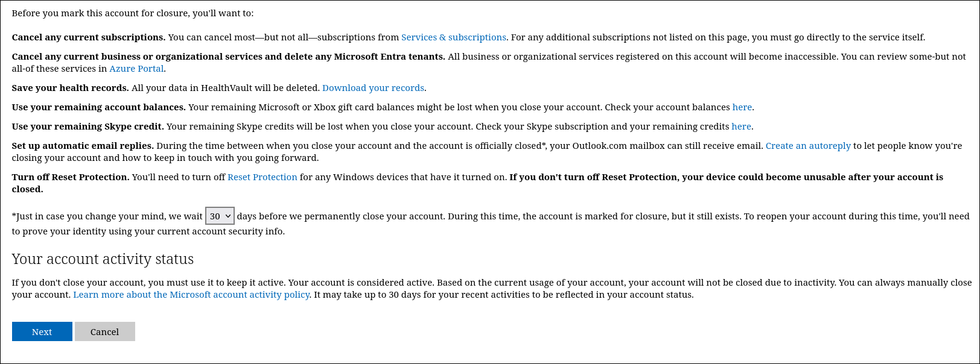Click the gray Cancel button
Image resolution: width=980 pixels, height=364 pixels.
pos(105,331)
